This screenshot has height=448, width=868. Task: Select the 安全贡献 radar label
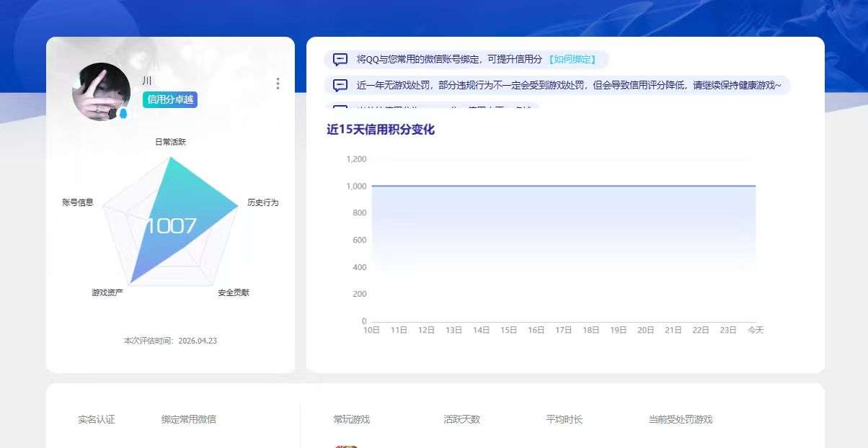pyautogui.click(x=234, y=293)
